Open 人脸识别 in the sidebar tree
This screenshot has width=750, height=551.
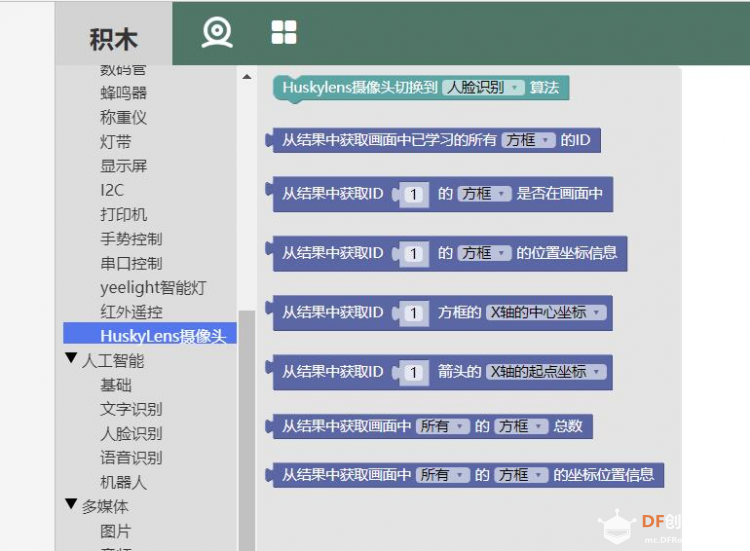pyautogui.click(x=131, y=434)
